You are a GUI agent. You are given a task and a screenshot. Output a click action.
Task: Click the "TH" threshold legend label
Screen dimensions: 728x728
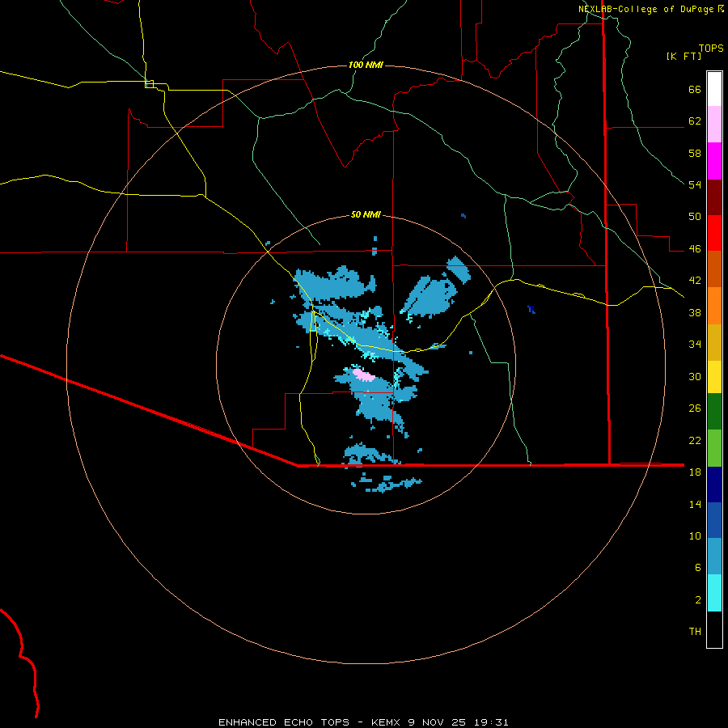pos(695,632)
